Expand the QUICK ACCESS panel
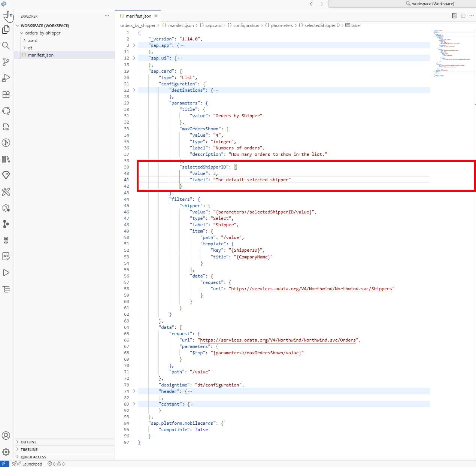Screen dimensions: 476x467 click(x=64, y=457)
